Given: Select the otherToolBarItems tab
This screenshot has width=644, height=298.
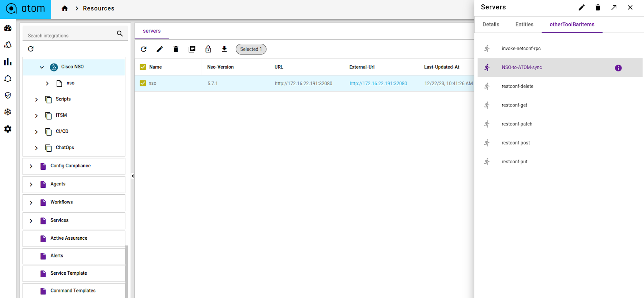Looking at the screenshot, I should [x=572, y=25].
